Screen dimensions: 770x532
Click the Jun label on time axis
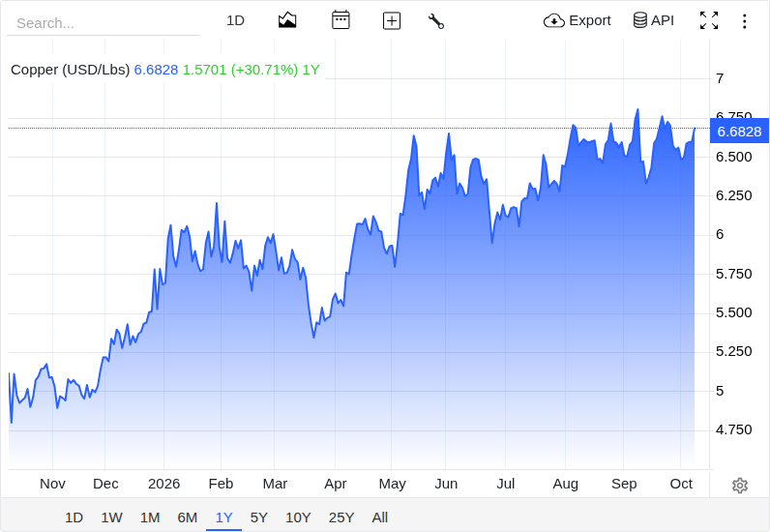pos(446,484)
